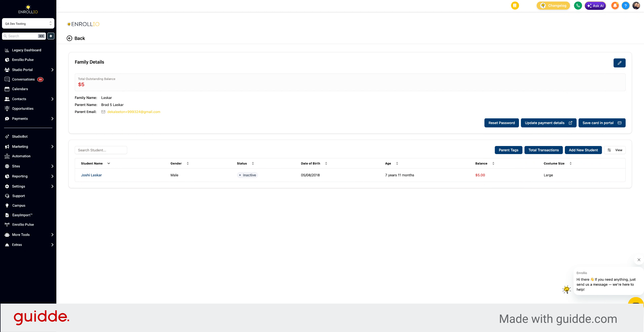Open the user profile avatar
The height and width of the screenshot is (332, 644).
tap(636, 6)
